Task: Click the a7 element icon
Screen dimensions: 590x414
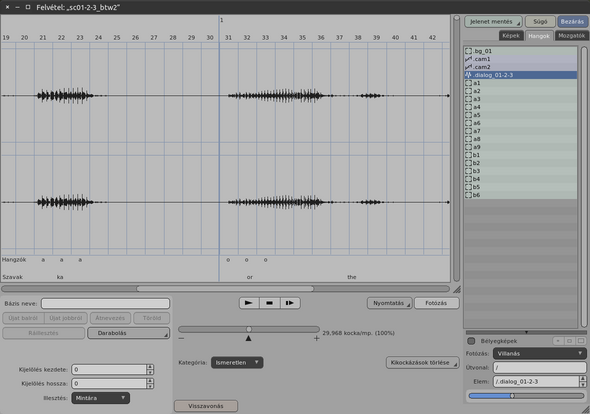Action: pyautogui.click(x=468, y=131)
